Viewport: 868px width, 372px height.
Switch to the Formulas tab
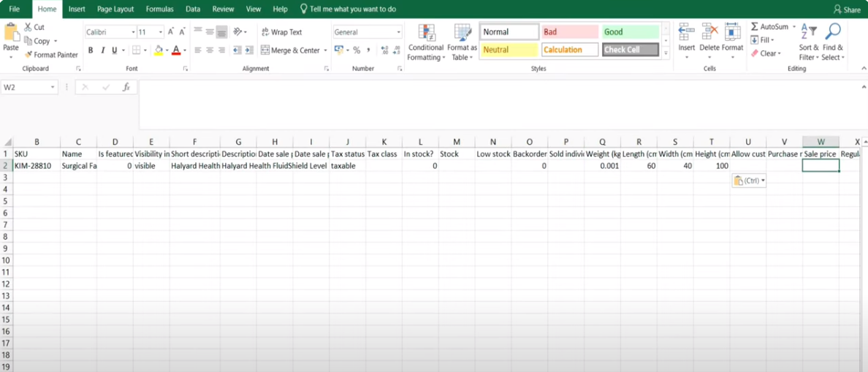pos(159,10)
